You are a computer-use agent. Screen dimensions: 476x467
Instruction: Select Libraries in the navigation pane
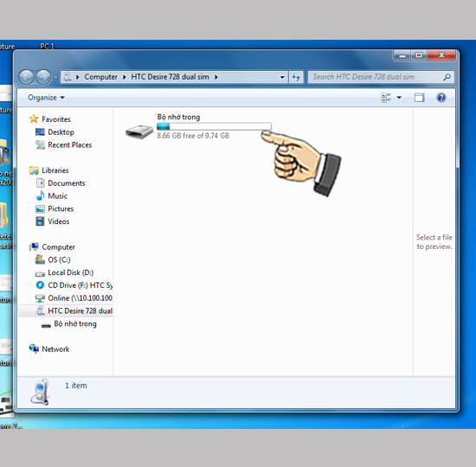[x=55, y=170]
